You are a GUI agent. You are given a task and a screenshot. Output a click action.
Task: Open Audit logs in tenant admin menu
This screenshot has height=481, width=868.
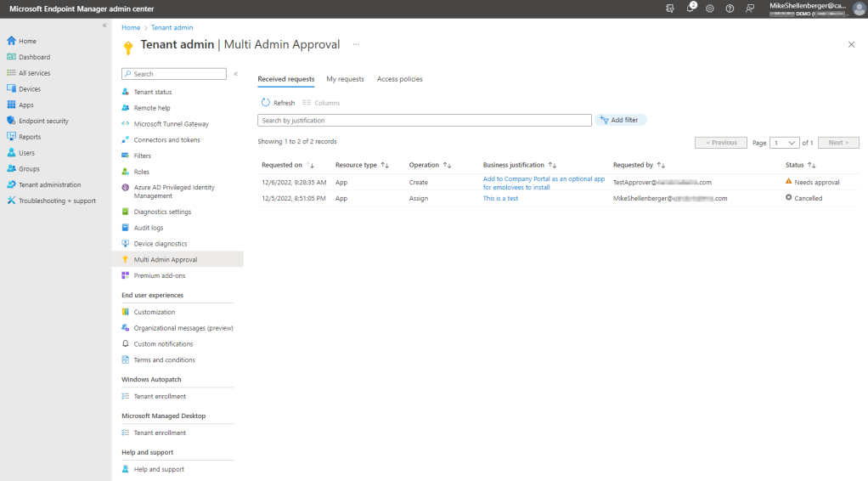click(148, 228)
